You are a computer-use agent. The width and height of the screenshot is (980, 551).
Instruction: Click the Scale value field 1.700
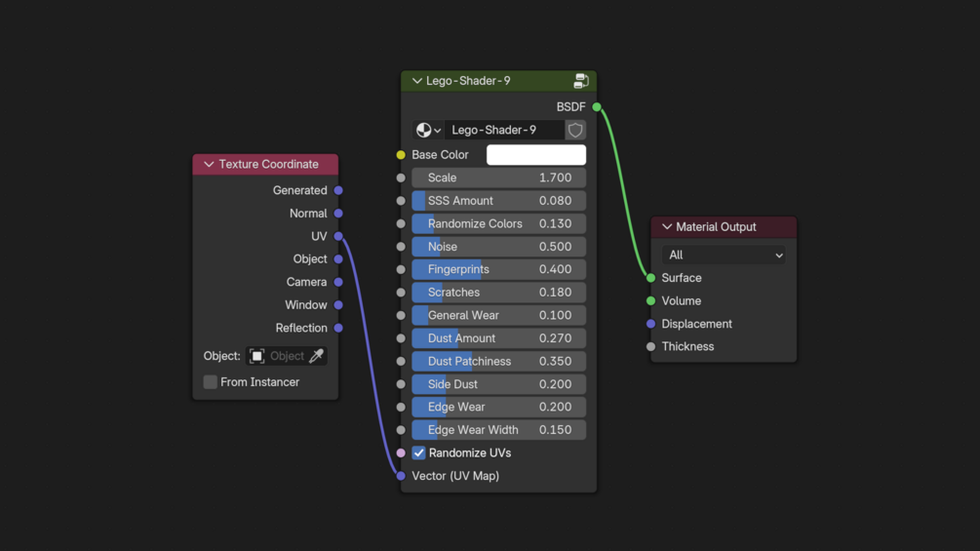pyautogui.click(x=498, y=178)
